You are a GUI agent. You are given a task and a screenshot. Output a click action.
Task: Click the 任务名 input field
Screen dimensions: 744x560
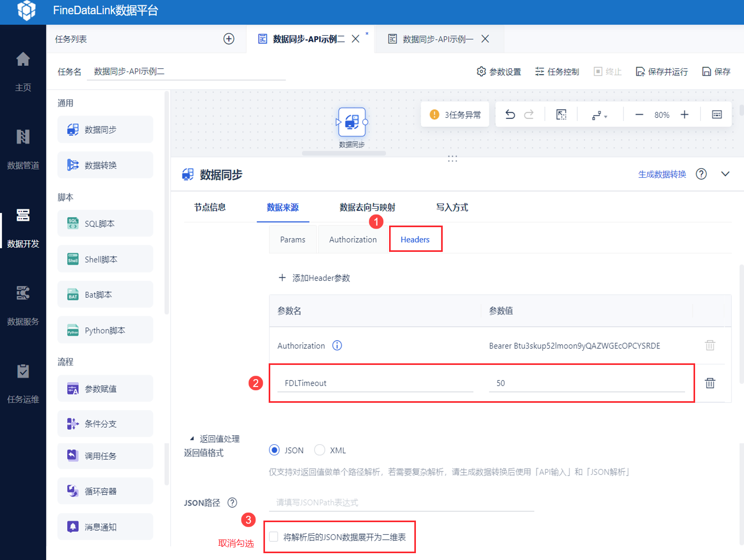click(186, 72)
